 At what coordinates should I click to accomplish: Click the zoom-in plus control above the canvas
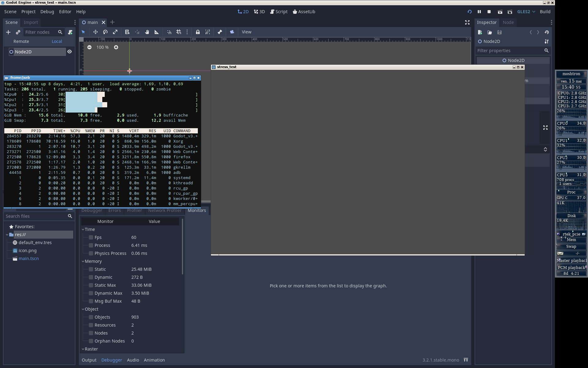(116, 47)
